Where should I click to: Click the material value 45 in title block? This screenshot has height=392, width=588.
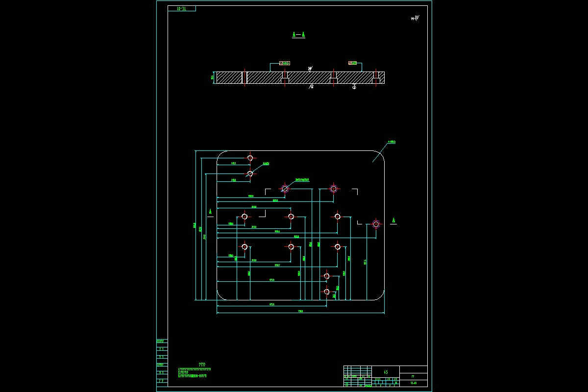(x=386, y=372)
